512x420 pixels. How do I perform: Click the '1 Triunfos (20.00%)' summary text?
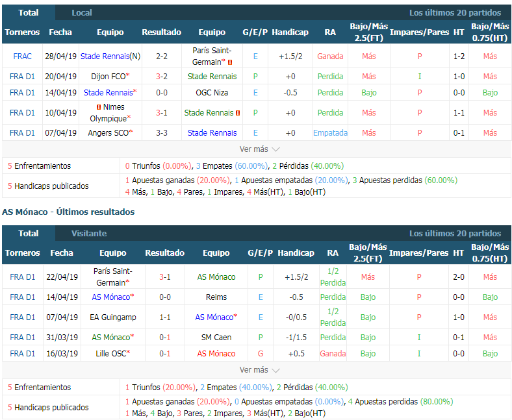pos(160,387)
